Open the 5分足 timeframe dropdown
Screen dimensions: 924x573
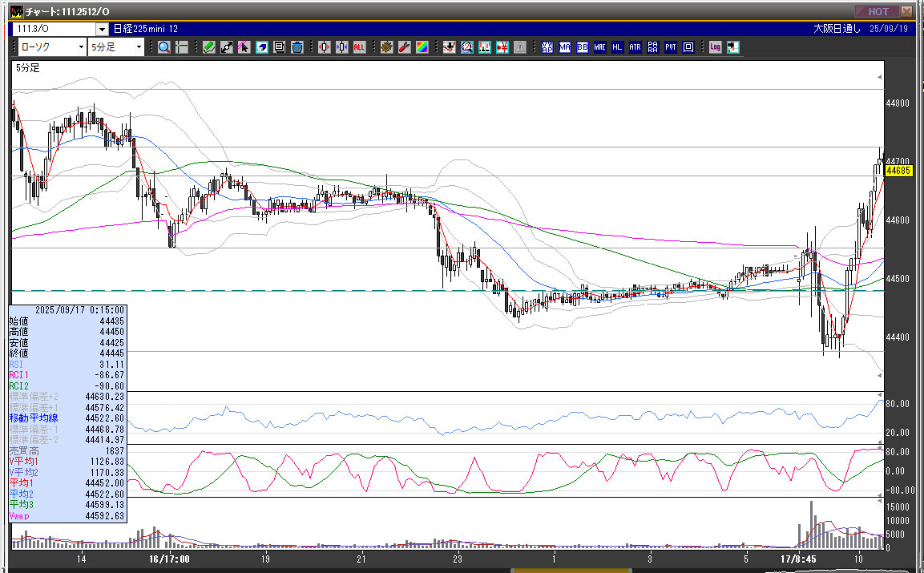(x=117, y=47)
